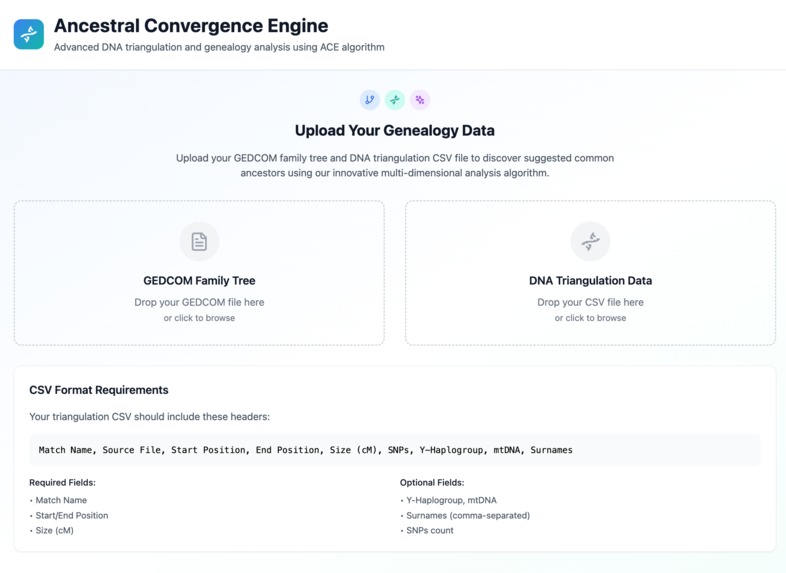Screen dimensions: 786x573
Task: Click 'or click to browse' under CSV
Action: pos(590,318)
